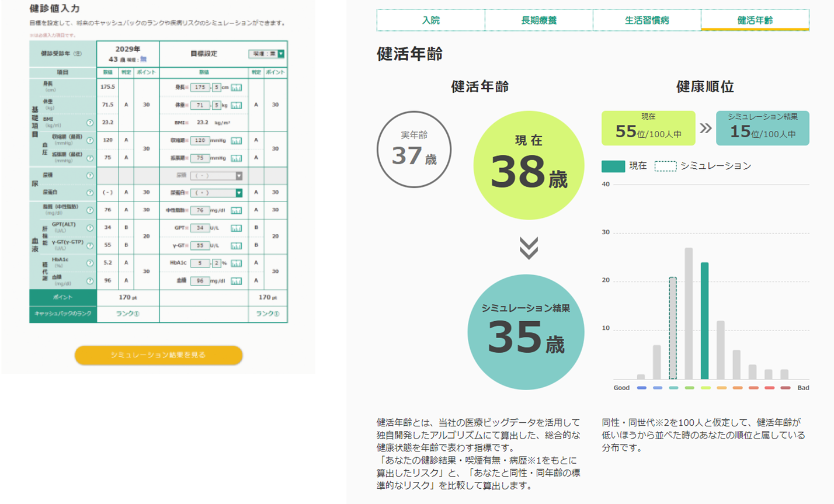Switch to the 入院 tab

431,20
